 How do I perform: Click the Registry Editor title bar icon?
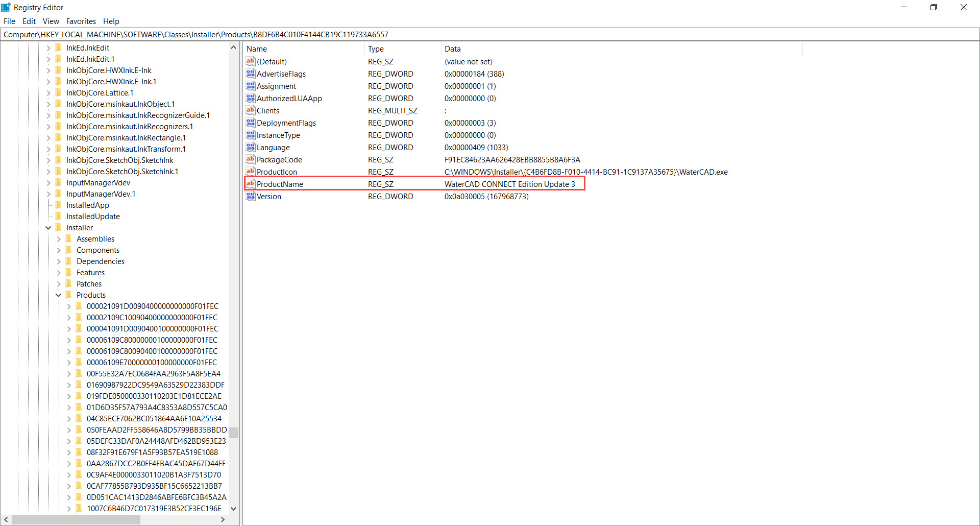pyautogui.click(x=6, y=7)
